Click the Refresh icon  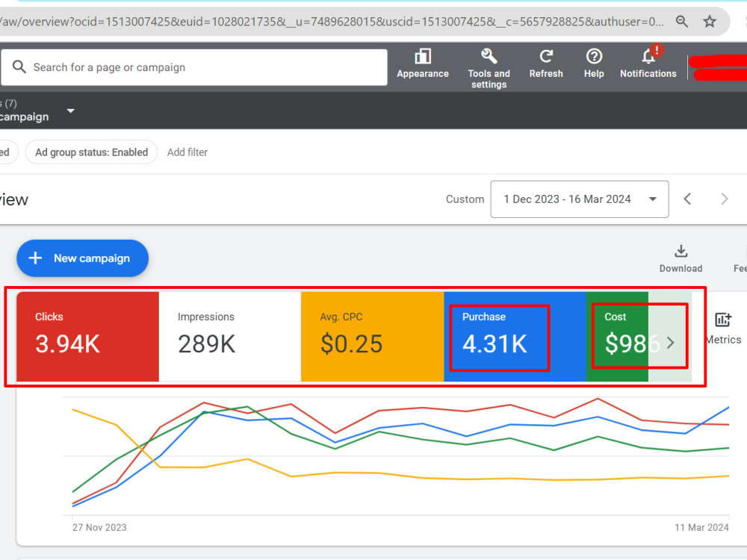pyautogui.click(x=546, y=57)
